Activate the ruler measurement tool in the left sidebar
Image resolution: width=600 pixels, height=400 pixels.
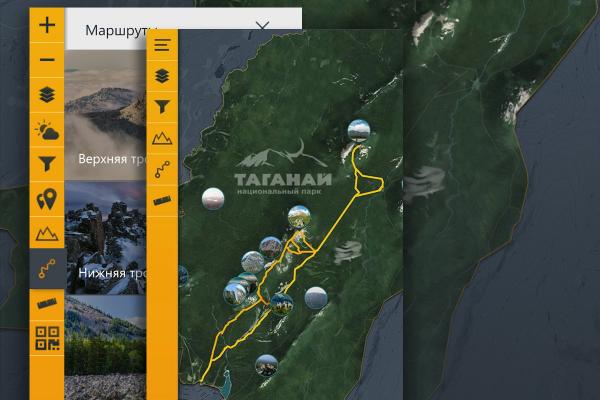click(x=47, y=303)
